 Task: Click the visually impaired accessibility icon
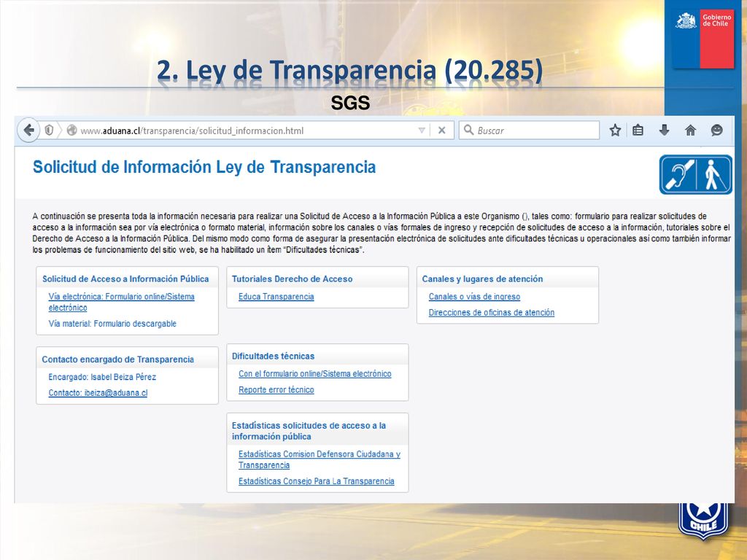point(714,175)
